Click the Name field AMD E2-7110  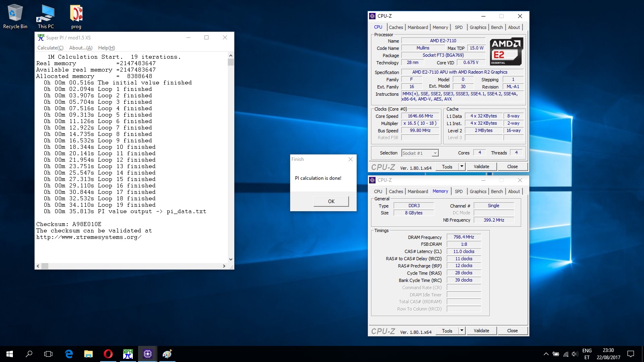click(443, 41)
